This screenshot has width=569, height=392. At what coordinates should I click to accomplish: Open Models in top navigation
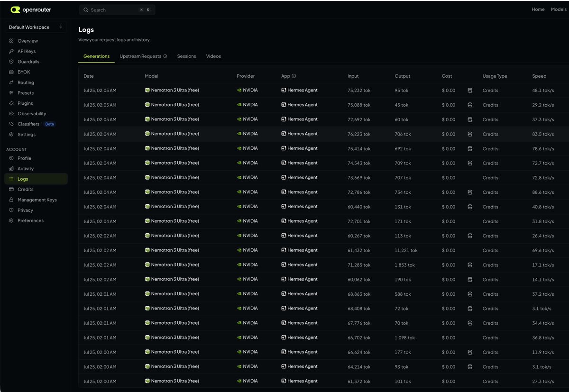pyautogui.click(x=559, y=9)
